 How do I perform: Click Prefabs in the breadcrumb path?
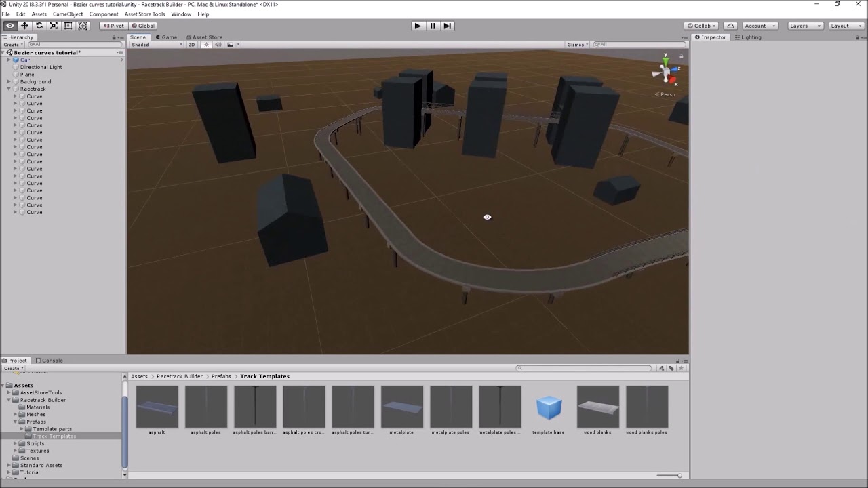pos(221,376)
